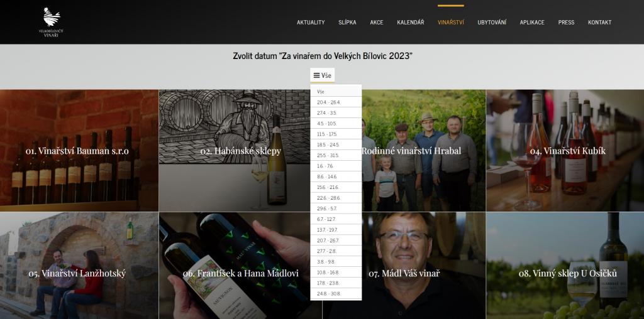Viewport: 644px width, 319px height.
Task: Open the 01. Vinařství Bauman s.r.o tile
Action: pos(79,151)
